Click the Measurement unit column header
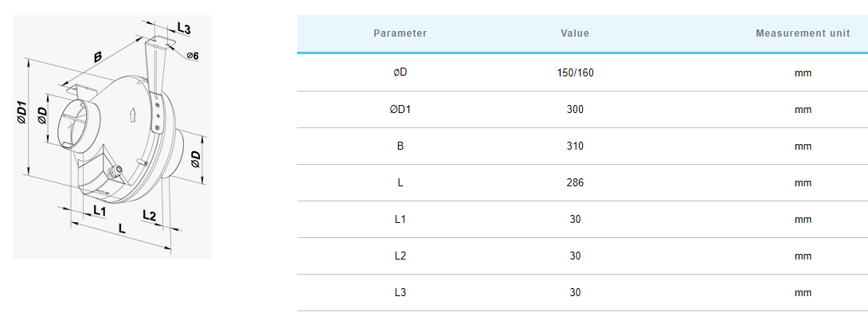The image size is (868, 324). 803,33
